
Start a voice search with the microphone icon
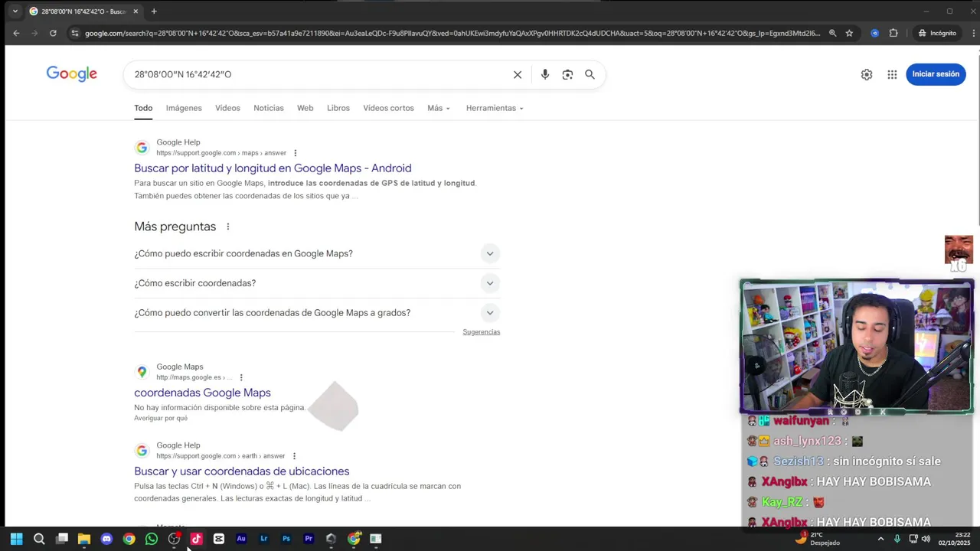tap(544, 74)
